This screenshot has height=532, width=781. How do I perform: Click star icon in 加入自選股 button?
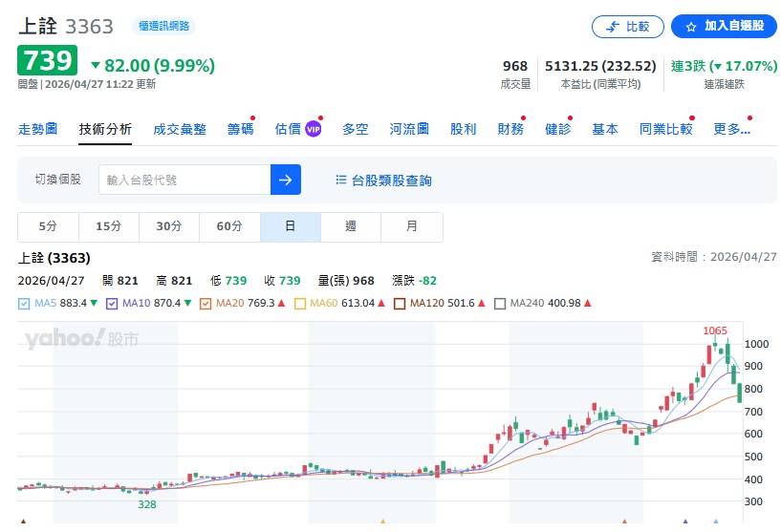691,27
